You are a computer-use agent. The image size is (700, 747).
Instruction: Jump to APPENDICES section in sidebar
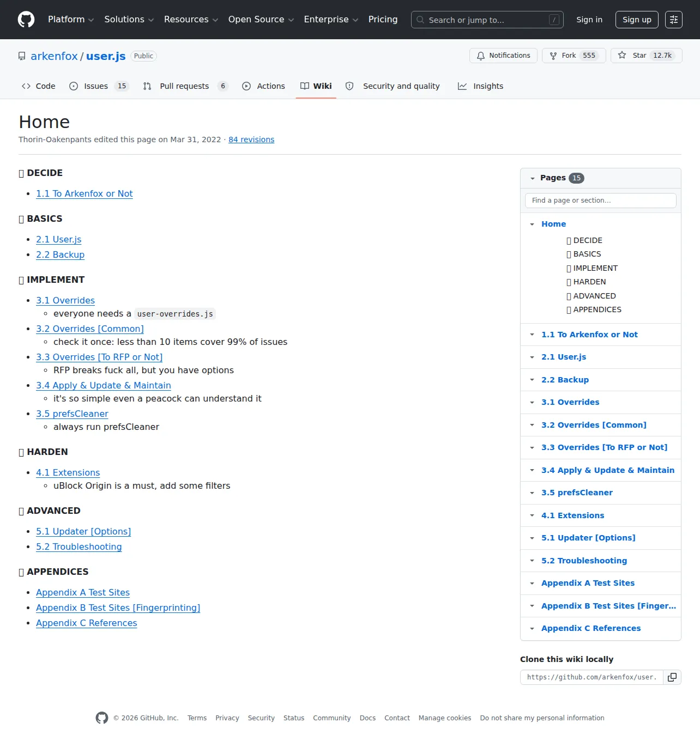coord(594,309)
